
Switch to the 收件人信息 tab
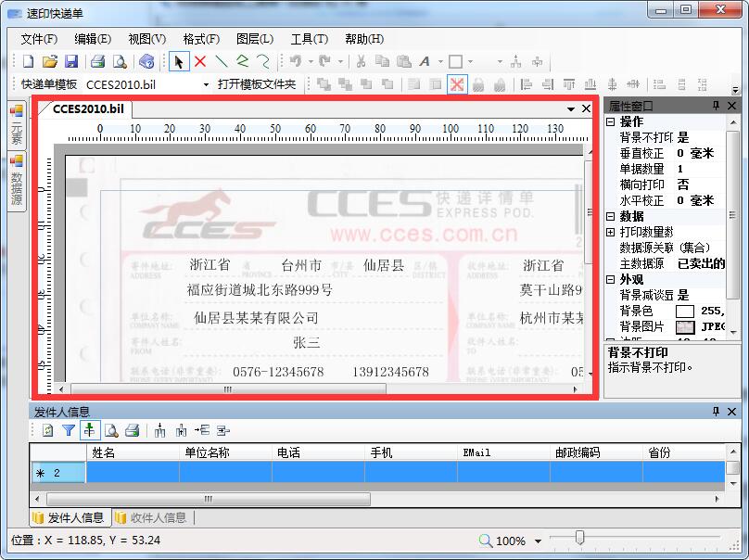[x=151, y=518]
